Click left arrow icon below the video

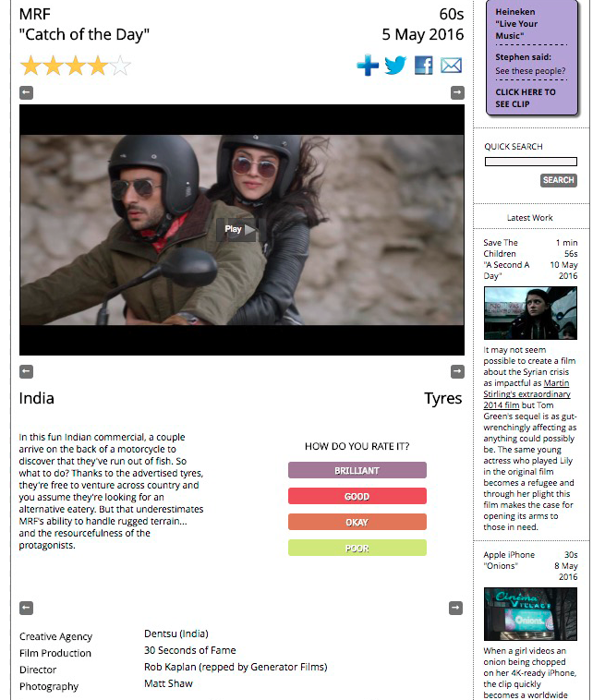(x=27, y=371)
